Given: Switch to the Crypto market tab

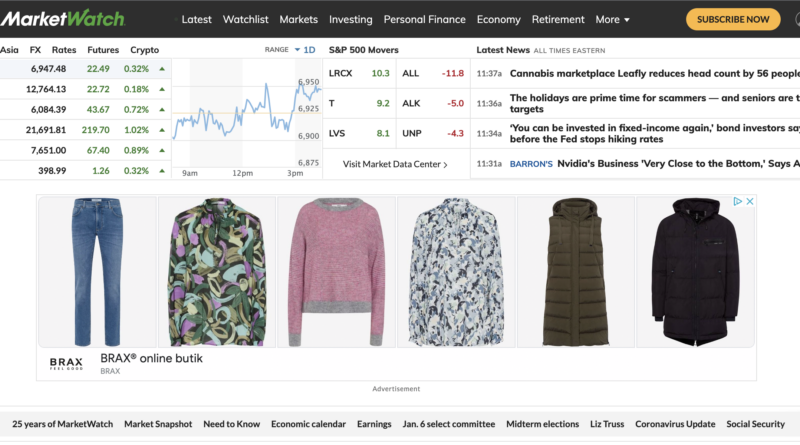Looking at the screenshot, I should click(x=144, y=49).
